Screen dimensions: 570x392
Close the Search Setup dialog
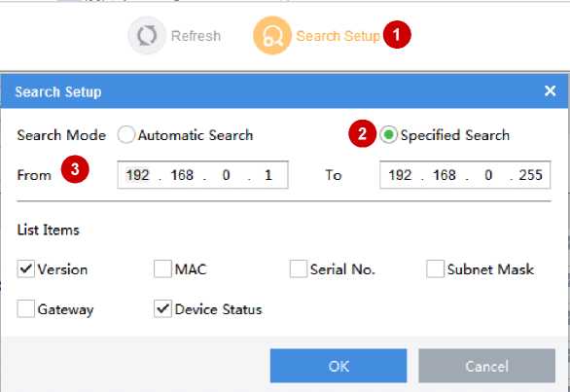550,90
